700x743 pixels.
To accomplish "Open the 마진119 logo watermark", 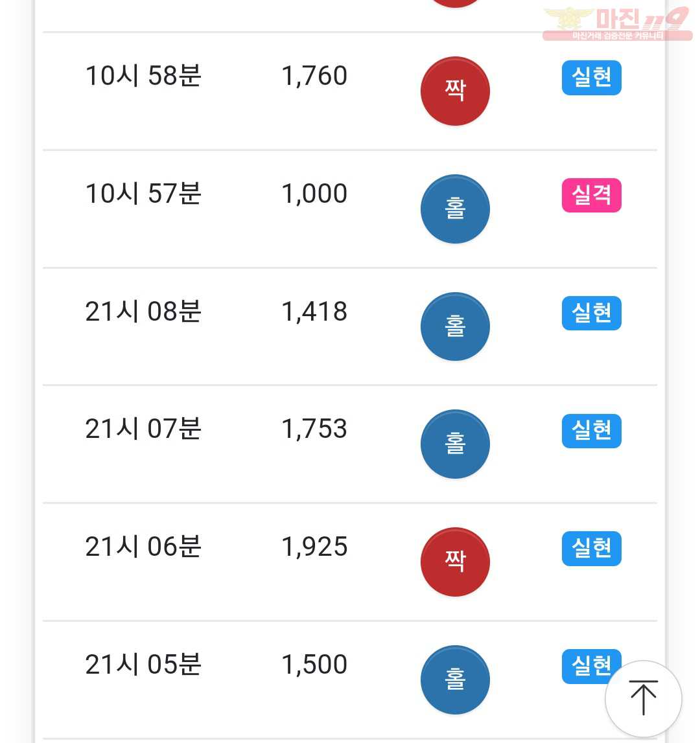I will 618,24.
